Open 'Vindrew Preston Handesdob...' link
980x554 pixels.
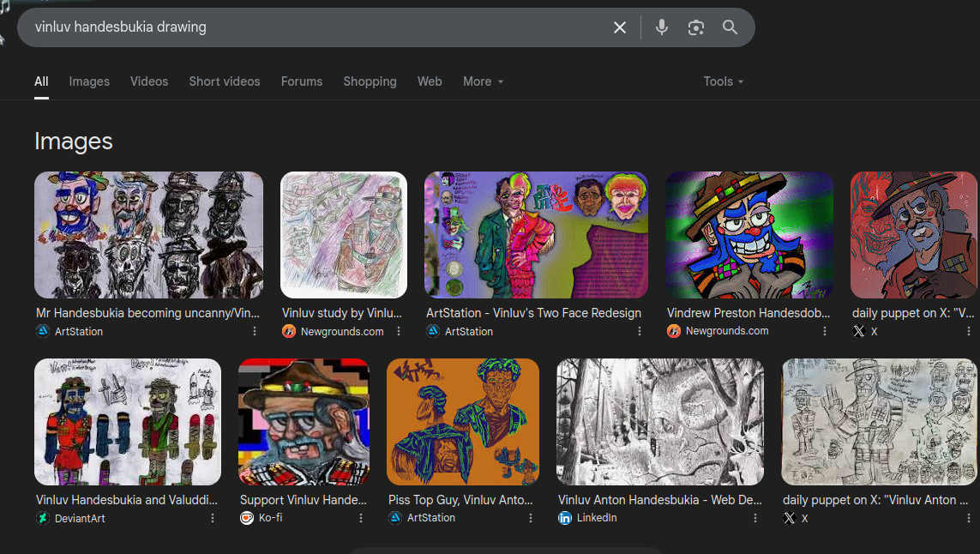749,313
